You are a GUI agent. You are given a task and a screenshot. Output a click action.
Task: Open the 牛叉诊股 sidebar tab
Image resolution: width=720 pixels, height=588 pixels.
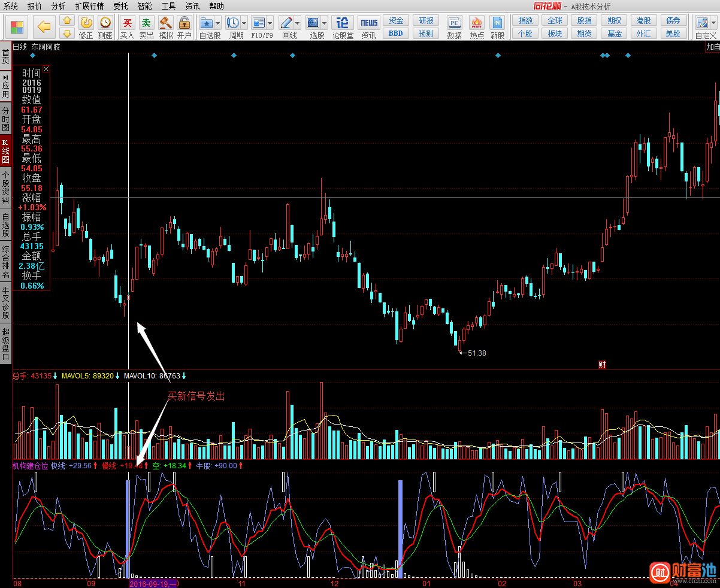pos(5,303)
